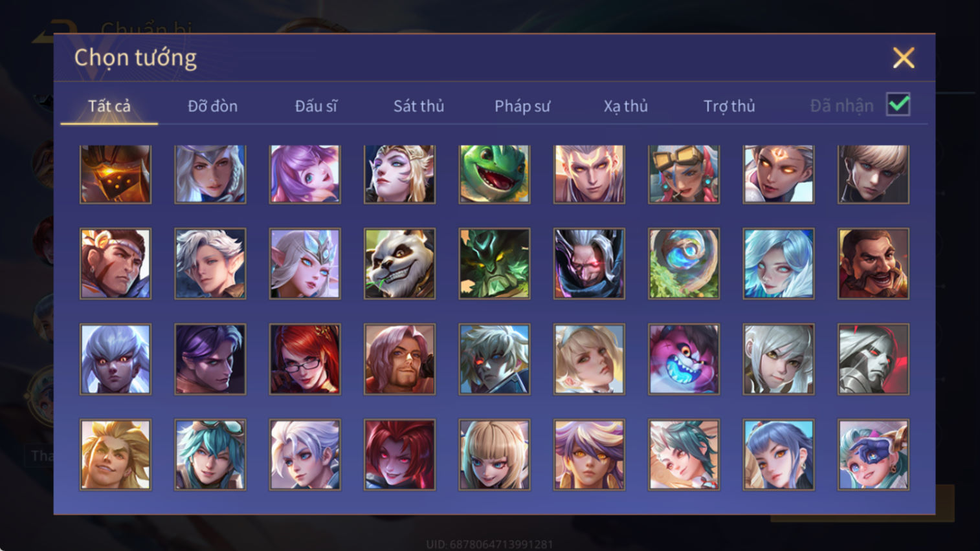This screenshot has height=551, width=980.
Task: Choose the blue-haired ice girl portrait
Action: point(779,263)
